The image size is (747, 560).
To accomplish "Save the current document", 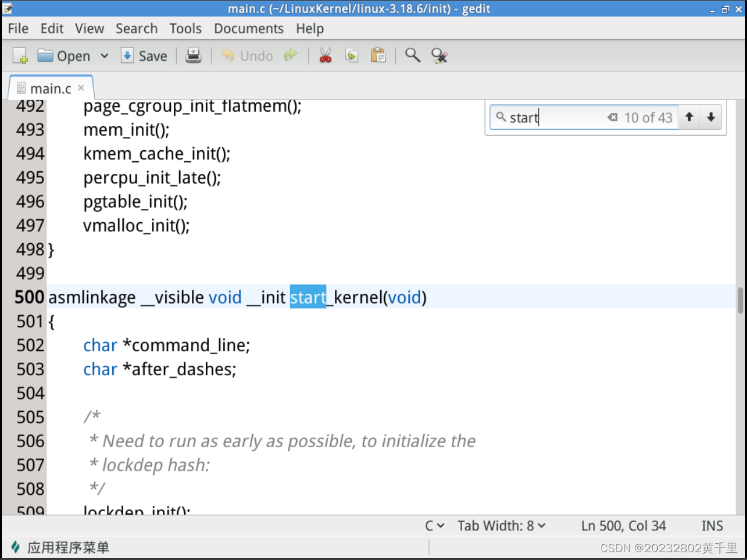I will (x=144, y=56).
